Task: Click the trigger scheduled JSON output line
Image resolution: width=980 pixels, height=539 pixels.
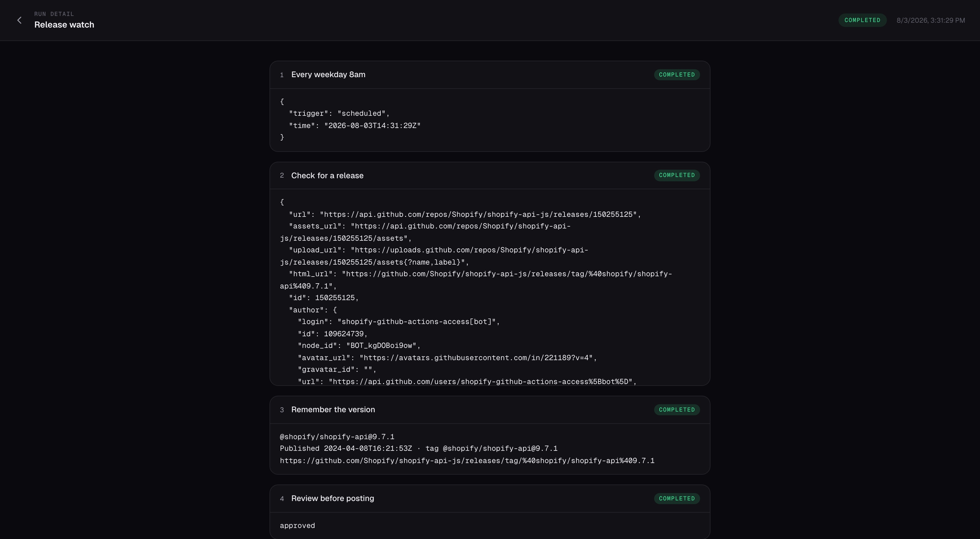Action: tap(339, 114)
